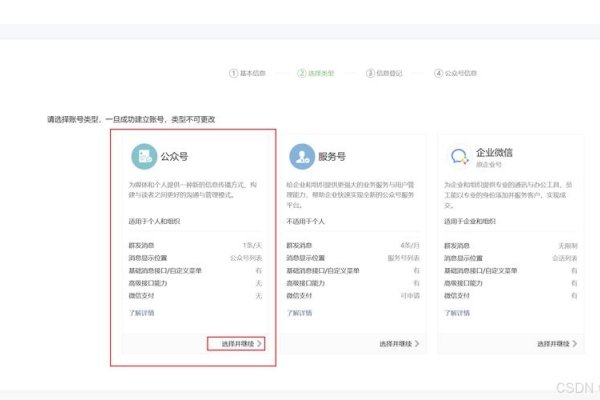Jump to step 4 公众号信息

[455, 73]
